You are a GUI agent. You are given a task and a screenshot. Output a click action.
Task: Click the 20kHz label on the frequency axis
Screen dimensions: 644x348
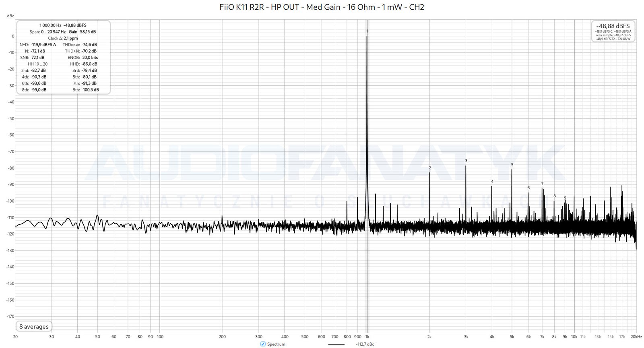[x=636, y=337]
